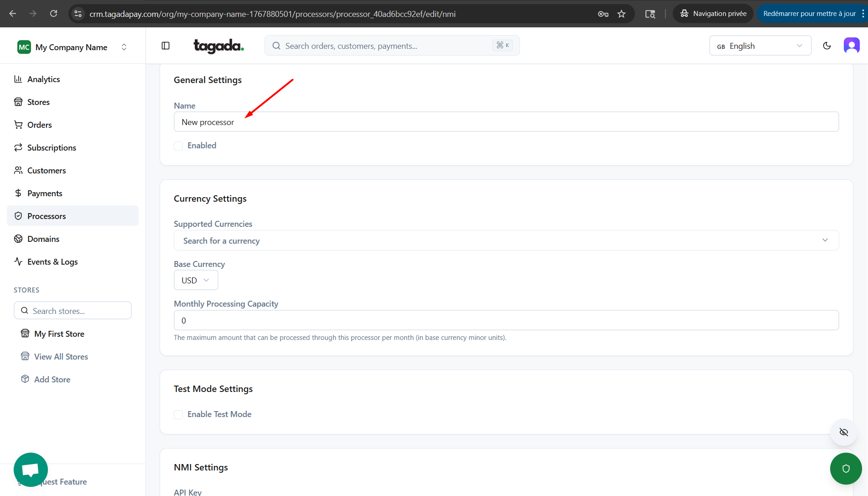Toggle the sidebar collapse icon
The width and height of the screenshot is (868, 496).
pos(166,46)
